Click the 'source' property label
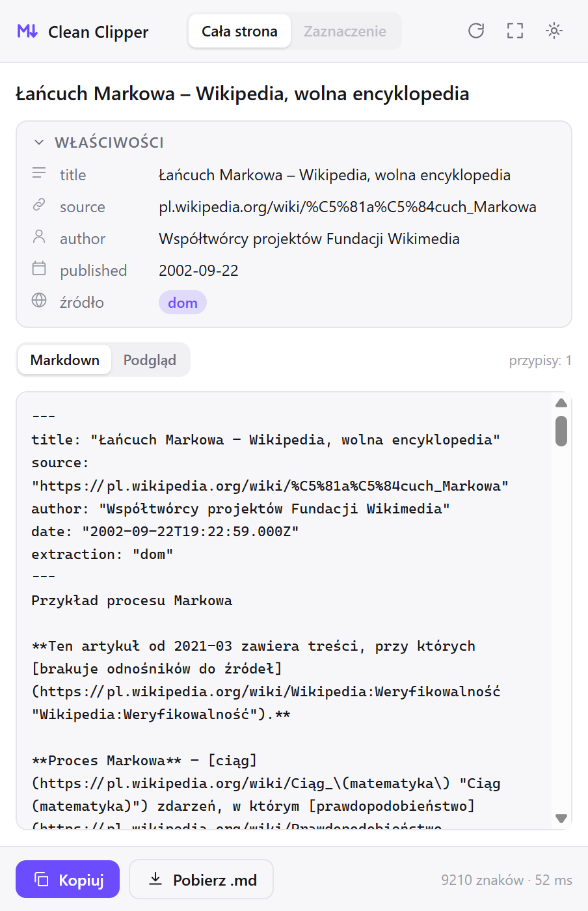The image size is (588, 911). (83, 207)
